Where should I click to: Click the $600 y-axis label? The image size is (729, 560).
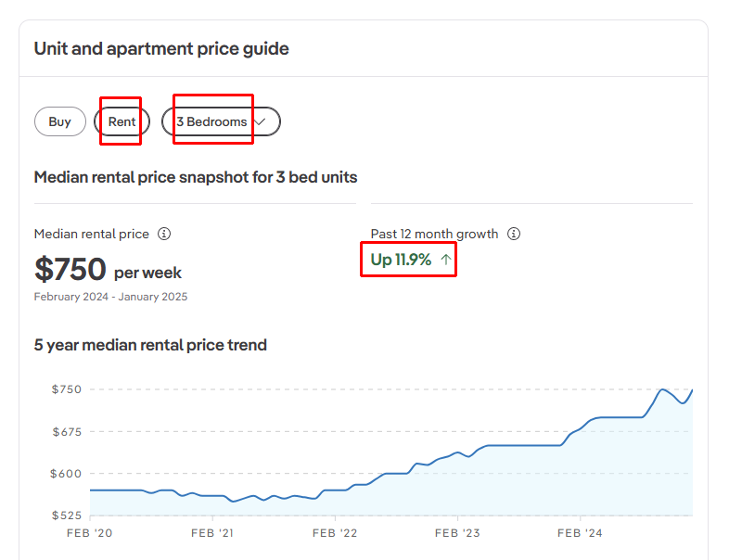tap(66, 474)
